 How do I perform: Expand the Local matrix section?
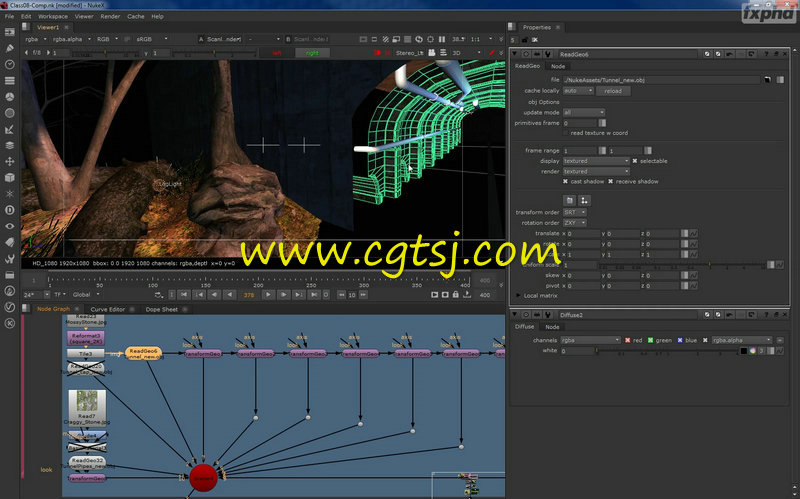(x=518, y=296)
